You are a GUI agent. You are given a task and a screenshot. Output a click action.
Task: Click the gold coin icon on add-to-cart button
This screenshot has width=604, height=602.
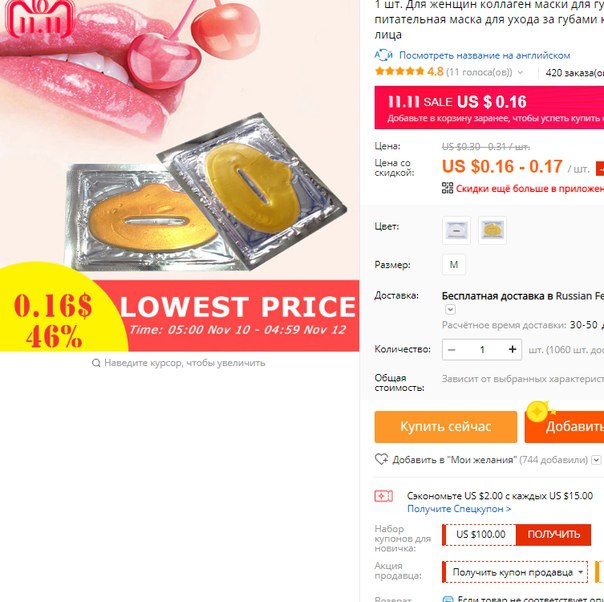coord(538,412)
